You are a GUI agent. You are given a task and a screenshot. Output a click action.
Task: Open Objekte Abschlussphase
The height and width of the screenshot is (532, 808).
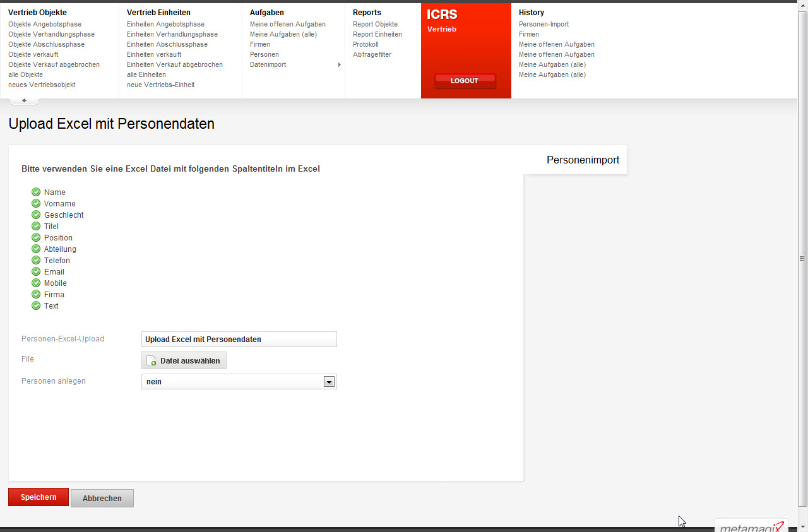pos(46,44)
